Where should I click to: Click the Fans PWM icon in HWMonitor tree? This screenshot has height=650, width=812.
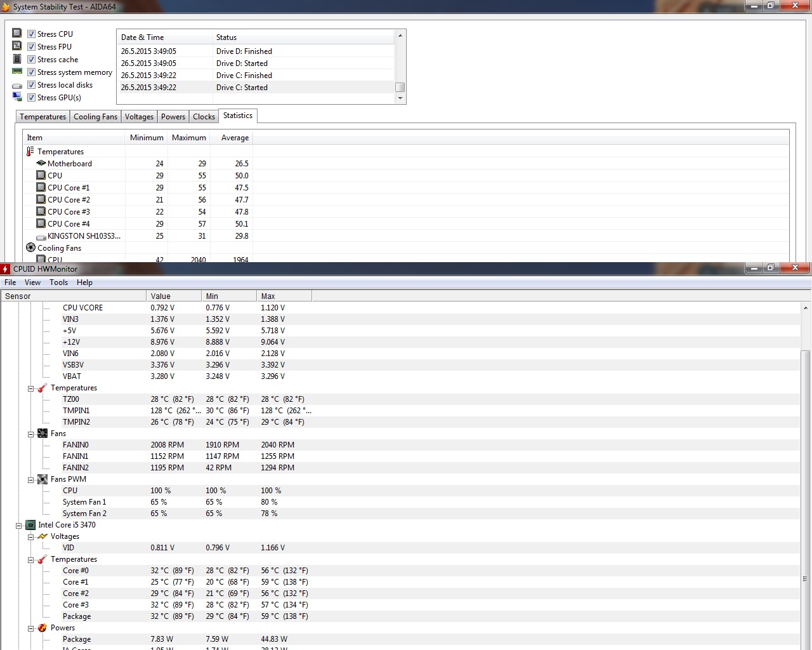pos(43,479)
